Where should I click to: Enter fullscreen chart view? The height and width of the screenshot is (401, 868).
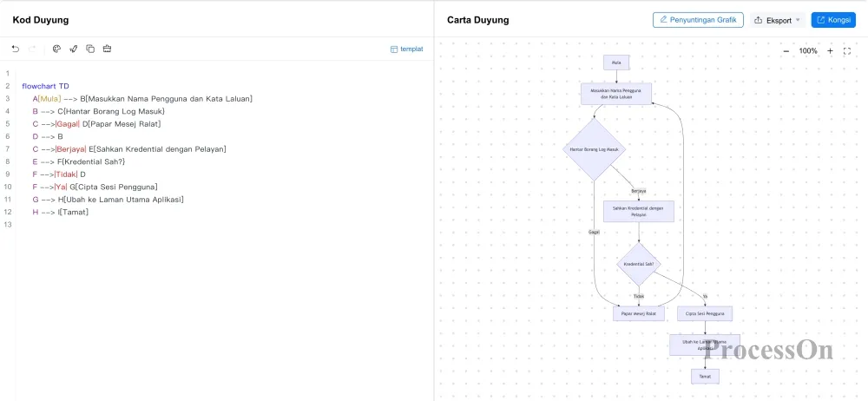(x=847, y=51)
